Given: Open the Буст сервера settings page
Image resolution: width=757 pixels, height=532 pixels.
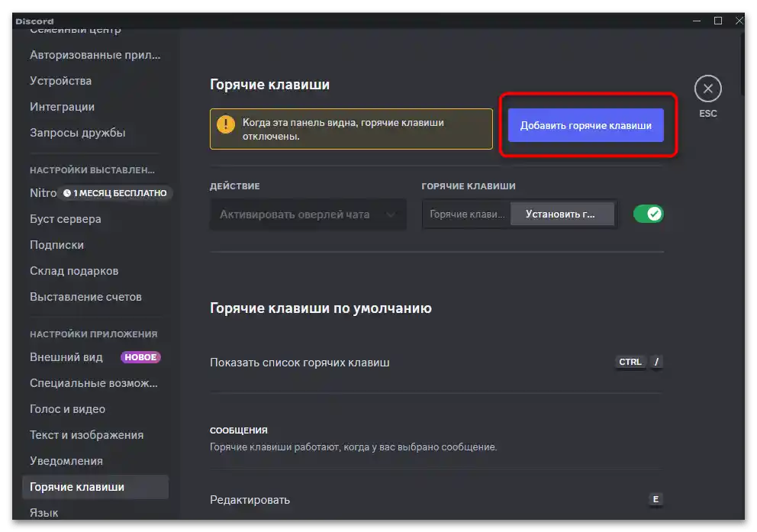Looking at the screenshot, I should coord(65,219).
